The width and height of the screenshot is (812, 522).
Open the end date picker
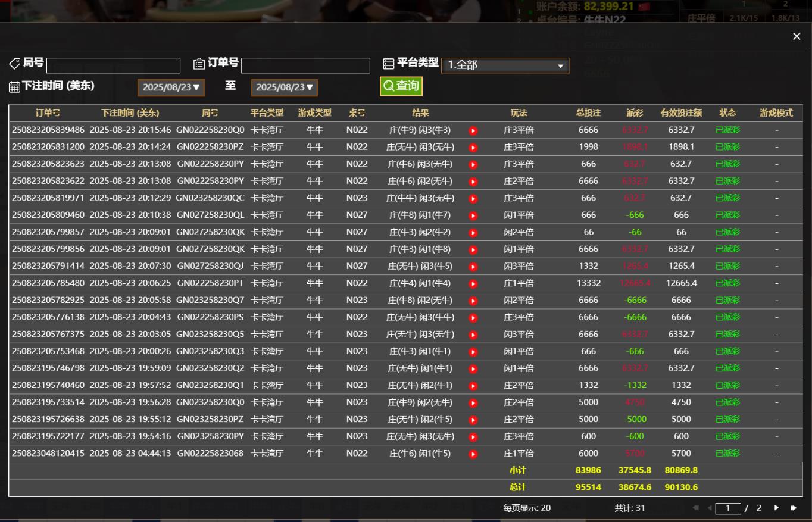click(284, 87)
